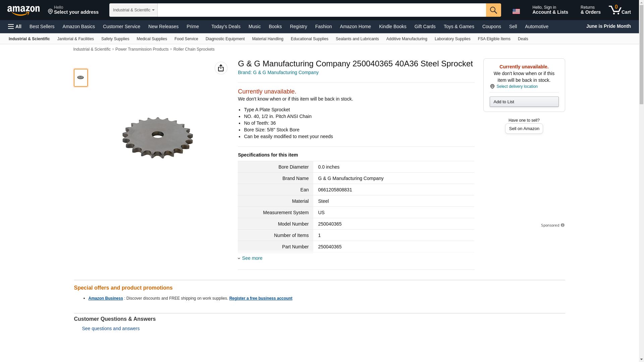The image size is (644, 362).
Task: Click the share icon above product image
Action: 221,68
